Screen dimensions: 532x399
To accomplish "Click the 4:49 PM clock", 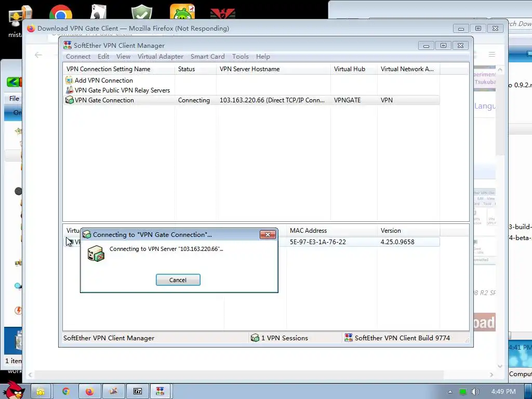I will click(503, 392).
